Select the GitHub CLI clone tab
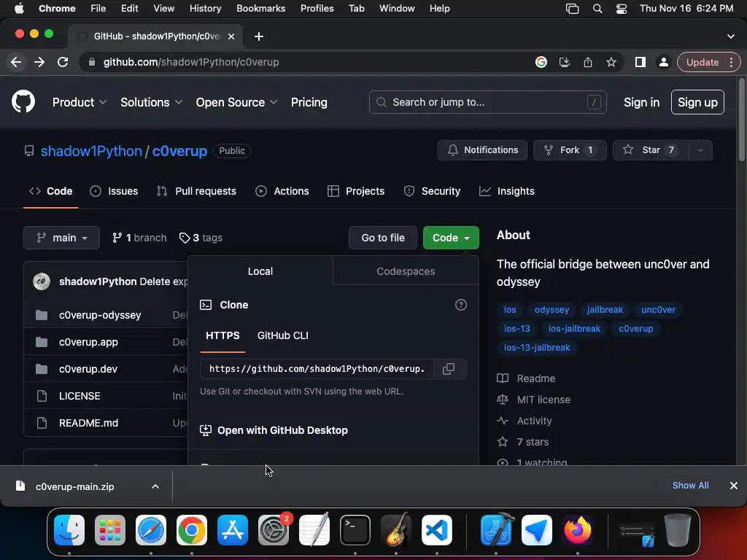The height and width of the screenshot is (560, 747). pos(282,335)
